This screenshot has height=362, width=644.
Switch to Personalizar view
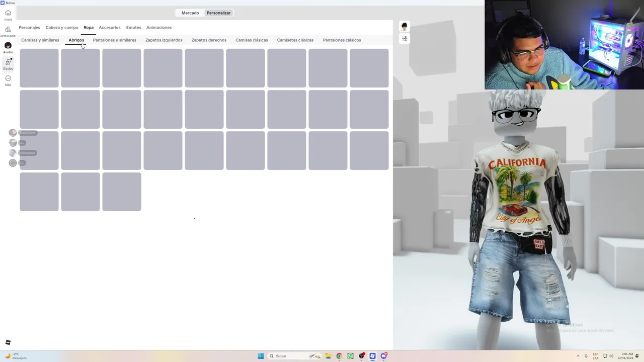coord(218,13)
